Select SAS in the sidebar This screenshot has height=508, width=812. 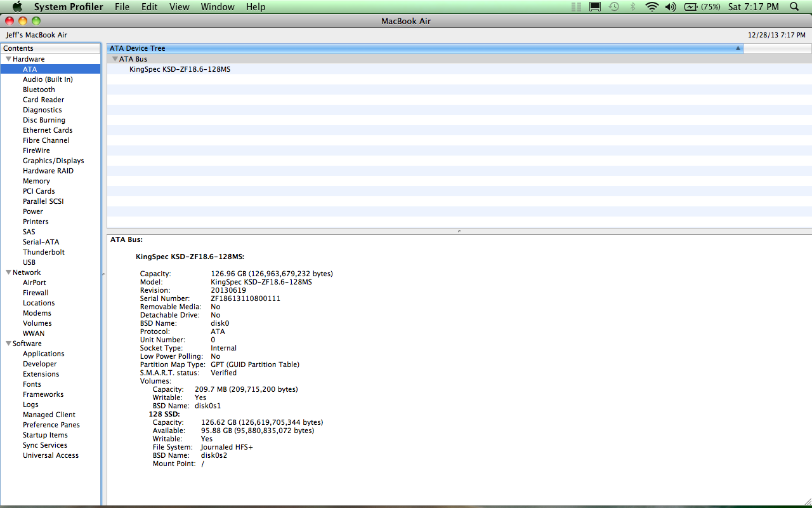29,232
